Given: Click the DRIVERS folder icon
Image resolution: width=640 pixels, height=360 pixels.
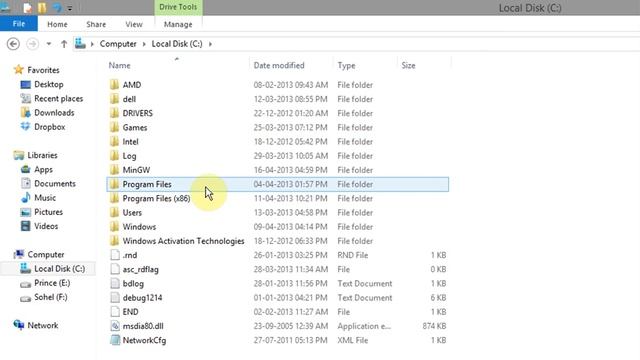Looking at the screenshot, I should [x=115, y=113].
